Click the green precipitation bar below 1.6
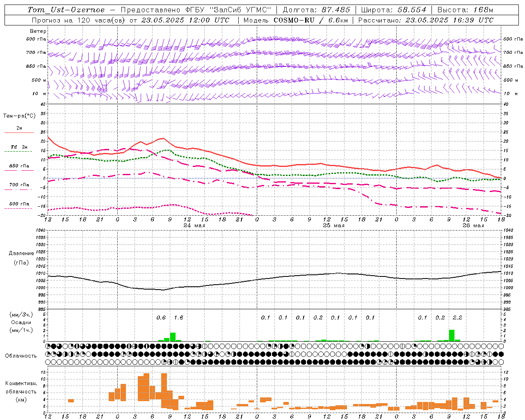The height and width of the screenshot is (420, 525). 173,337
